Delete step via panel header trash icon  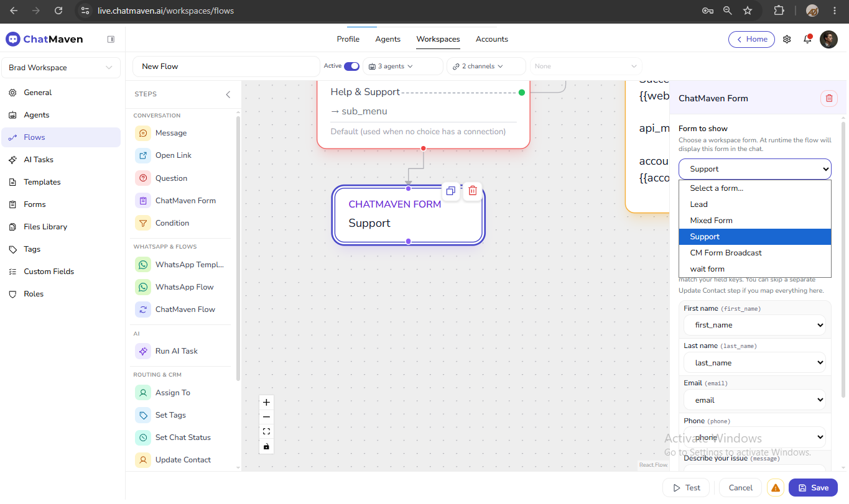tap(828, 98)
